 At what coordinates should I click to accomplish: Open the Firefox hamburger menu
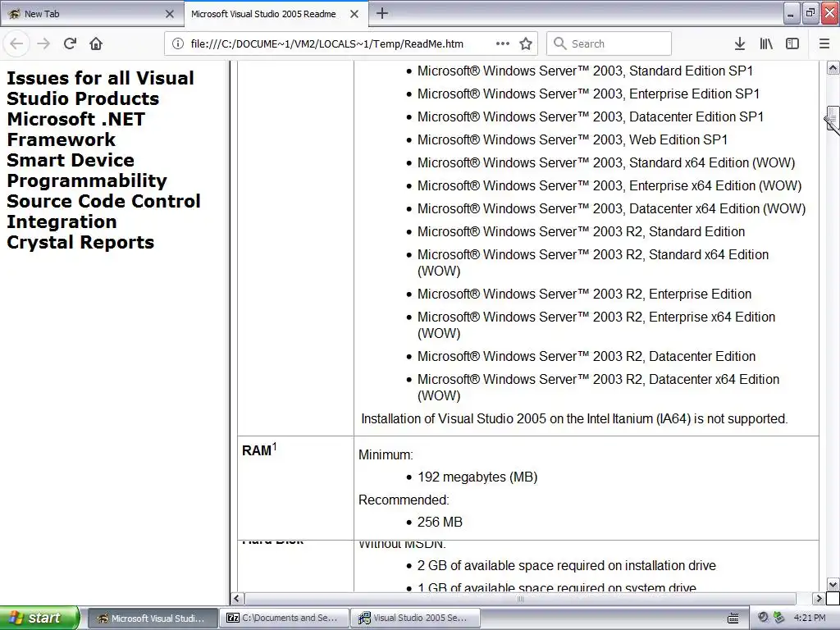point(824,43)
